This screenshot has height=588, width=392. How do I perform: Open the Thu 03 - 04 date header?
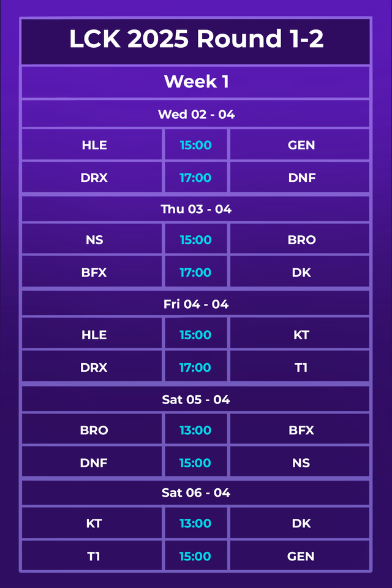196,209
